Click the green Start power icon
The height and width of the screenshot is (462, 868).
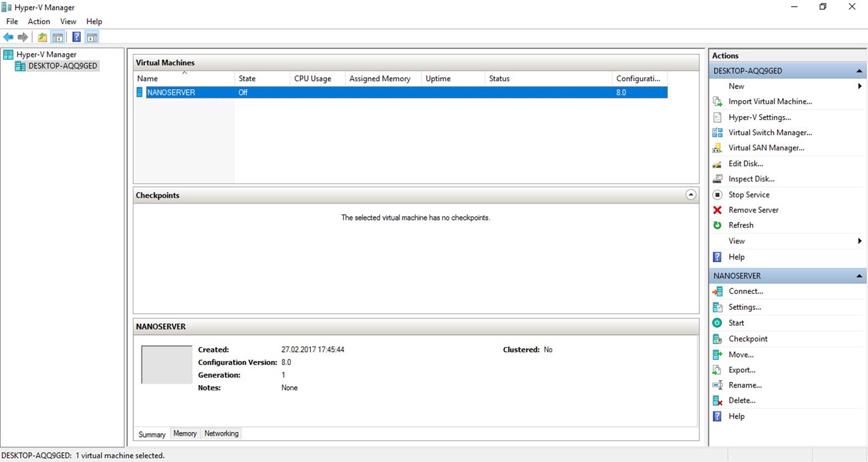tap(718, 323)
